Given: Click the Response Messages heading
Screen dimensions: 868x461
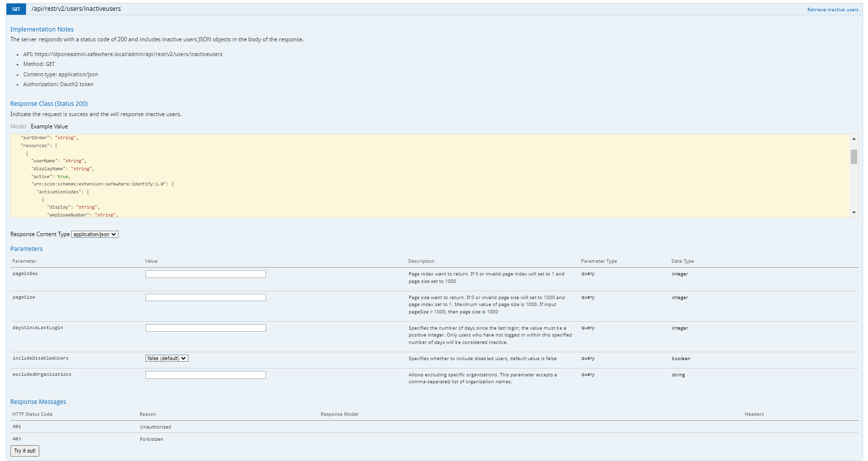Looking at the screenshot, I should pyautogui.click(x=38, y=402).
